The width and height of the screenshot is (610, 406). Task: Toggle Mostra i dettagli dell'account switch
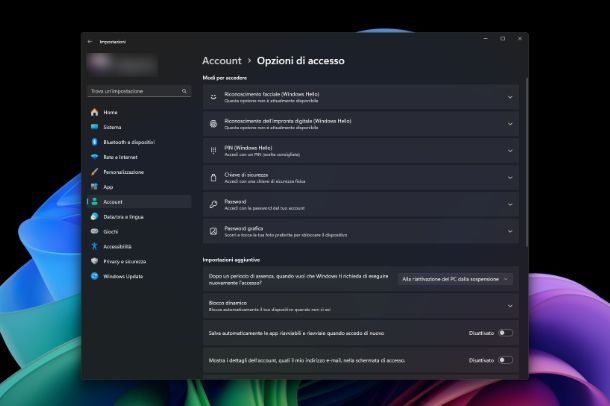click(506, 360)
